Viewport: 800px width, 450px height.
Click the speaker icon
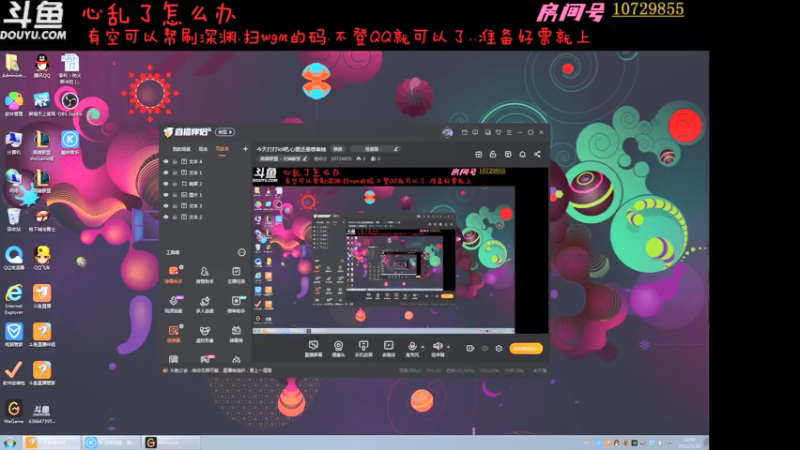(x=437, y=347)
